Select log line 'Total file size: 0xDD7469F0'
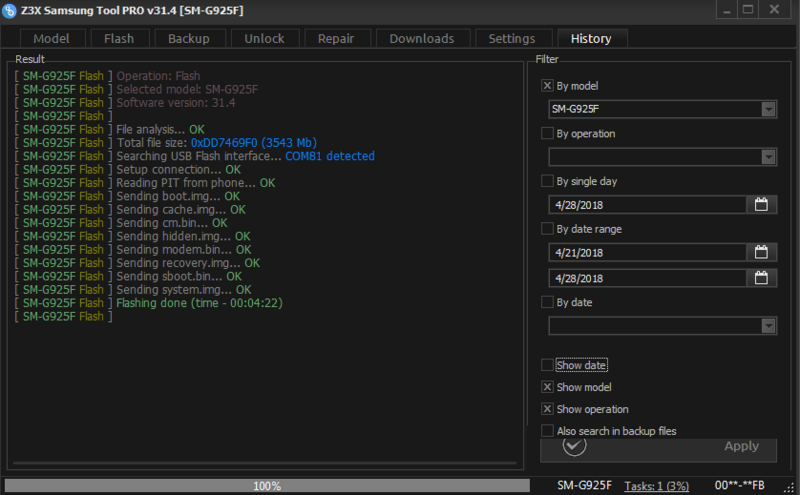The image size is (800, 495). coord(216,143)
